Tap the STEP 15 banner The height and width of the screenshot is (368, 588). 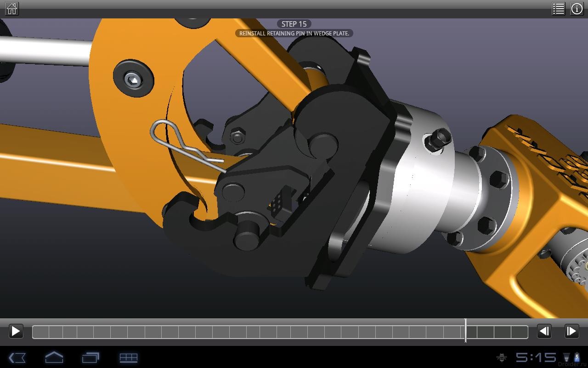click(x=294, y=24)
